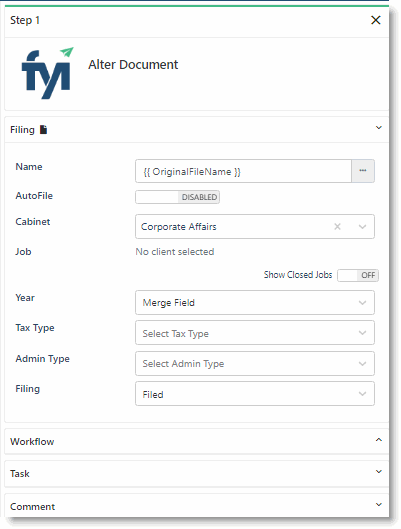
Task: Click the Name field with OriginalFileName
Action: coord(244,171)
